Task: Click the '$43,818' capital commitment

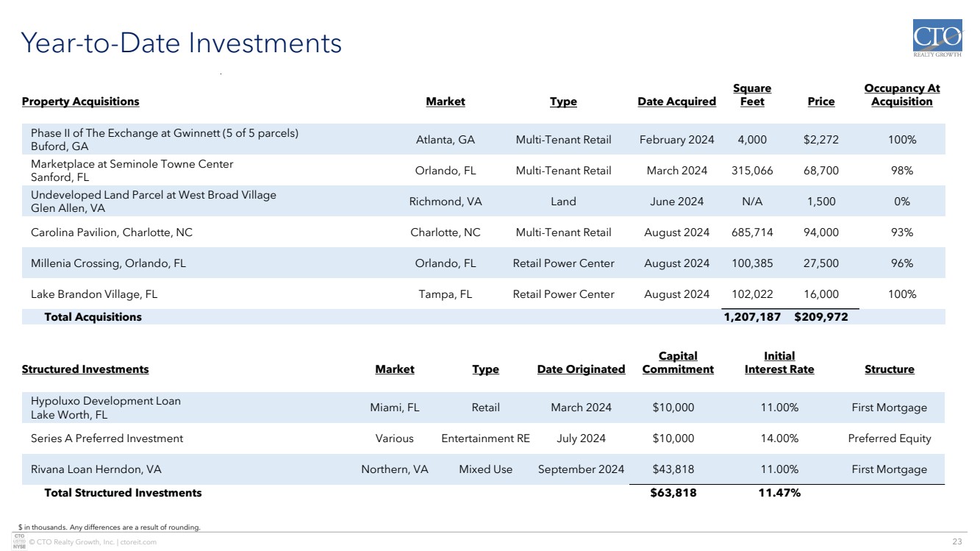Action: tap(673, 469)
